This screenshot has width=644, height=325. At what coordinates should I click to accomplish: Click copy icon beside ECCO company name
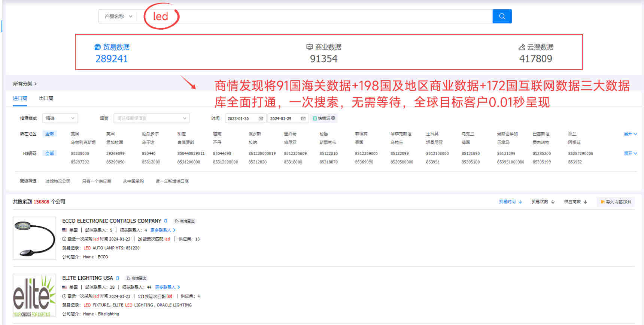165,221
